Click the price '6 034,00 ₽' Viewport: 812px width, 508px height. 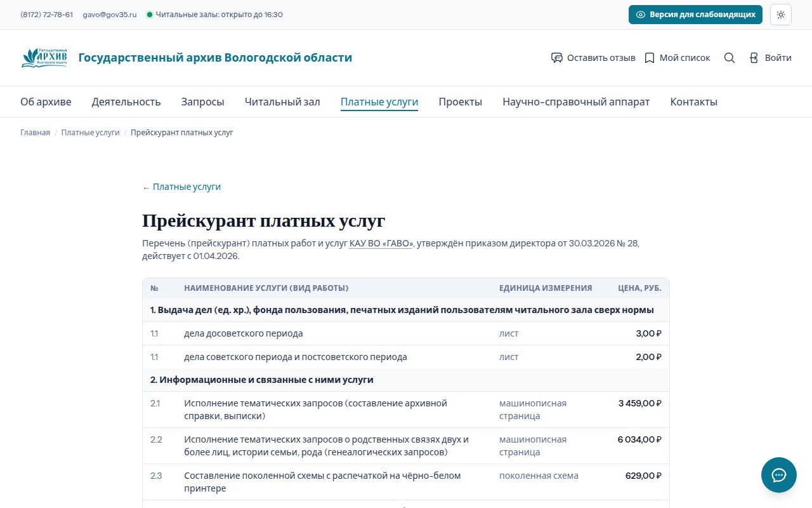(639, 439)
